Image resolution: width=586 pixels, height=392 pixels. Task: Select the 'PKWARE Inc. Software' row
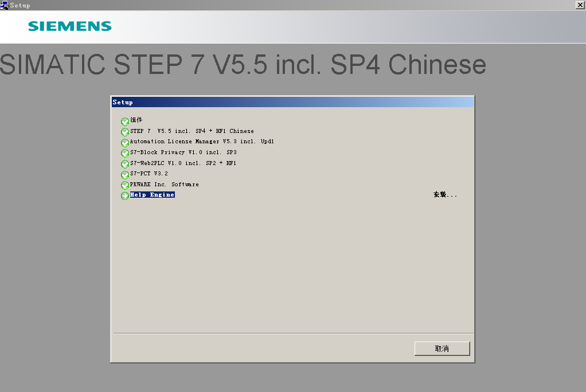click(x=165, y=185)
